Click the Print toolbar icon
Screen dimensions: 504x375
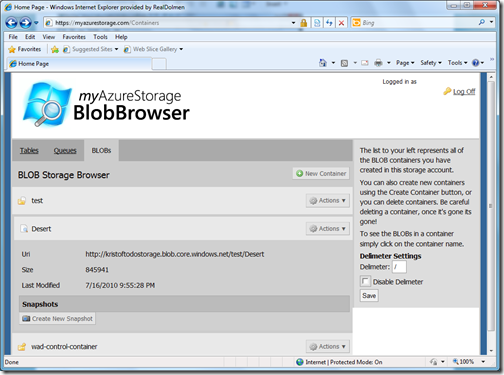click(x=378, y=63)
